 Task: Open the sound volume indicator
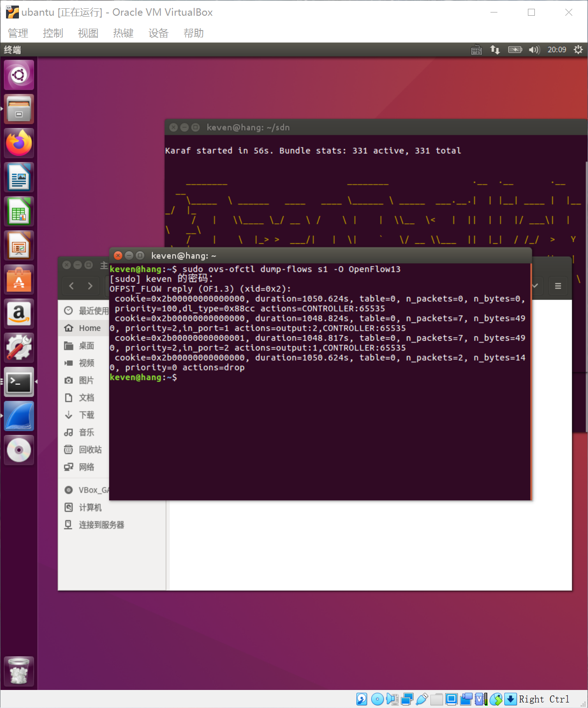tap(534, 50)
